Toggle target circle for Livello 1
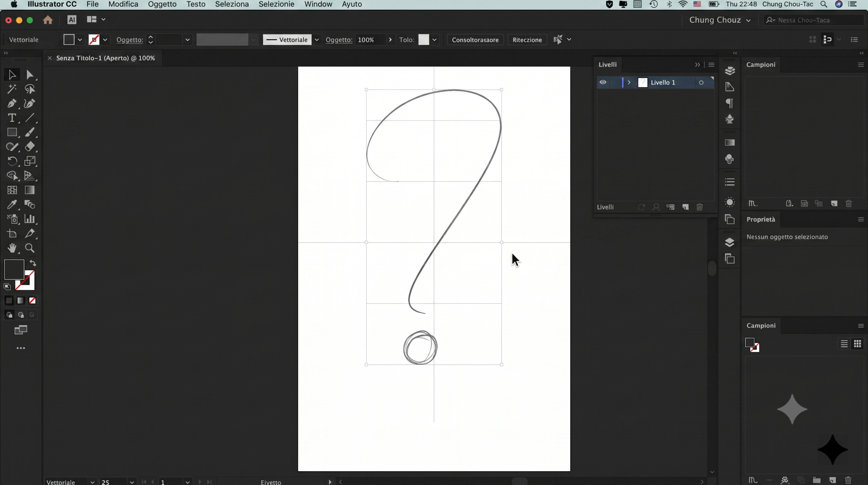Image resolution: width=868 pixels, height=485 pixels. [701, 82]
